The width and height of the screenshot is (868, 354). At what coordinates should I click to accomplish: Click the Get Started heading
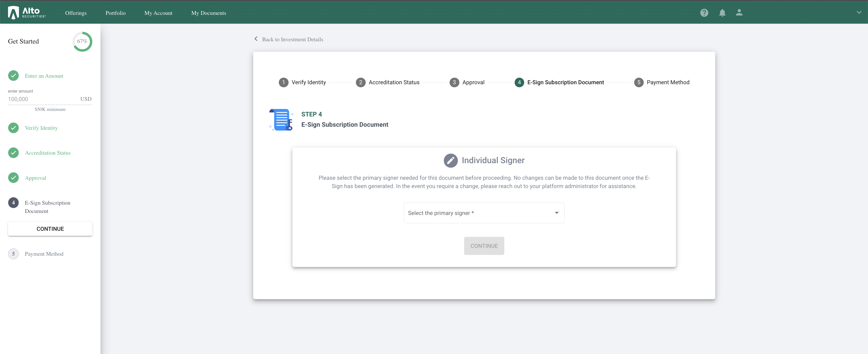click(x=24, y=41)
